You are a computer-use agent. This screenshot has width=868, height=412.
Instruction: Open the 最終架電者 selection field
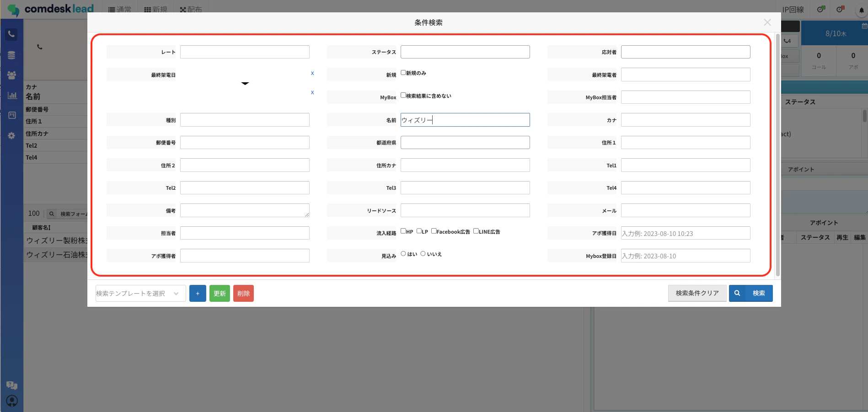click(686, 75)
